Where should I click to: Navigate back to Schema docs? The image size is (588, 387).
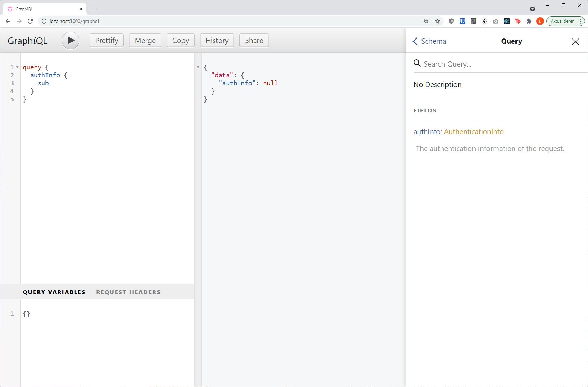[429, 41]
